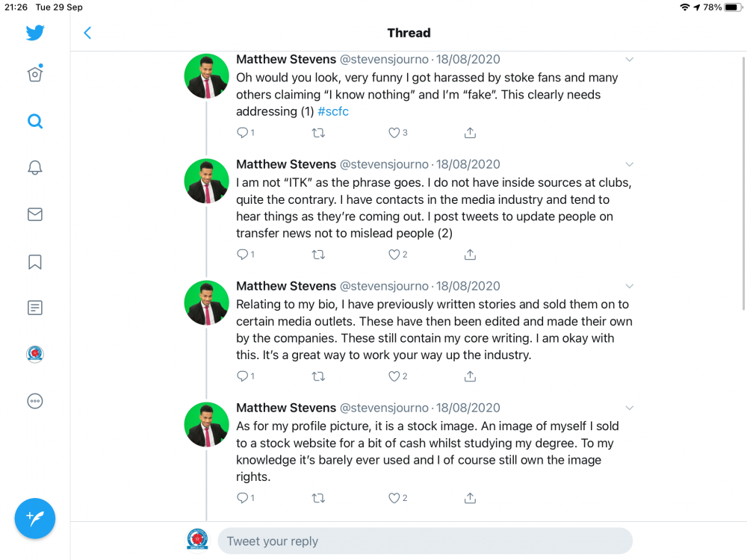The width and height of the screenshot is (747, 560).
Task: Open the Notifications bell
Action: click(35, 167)
